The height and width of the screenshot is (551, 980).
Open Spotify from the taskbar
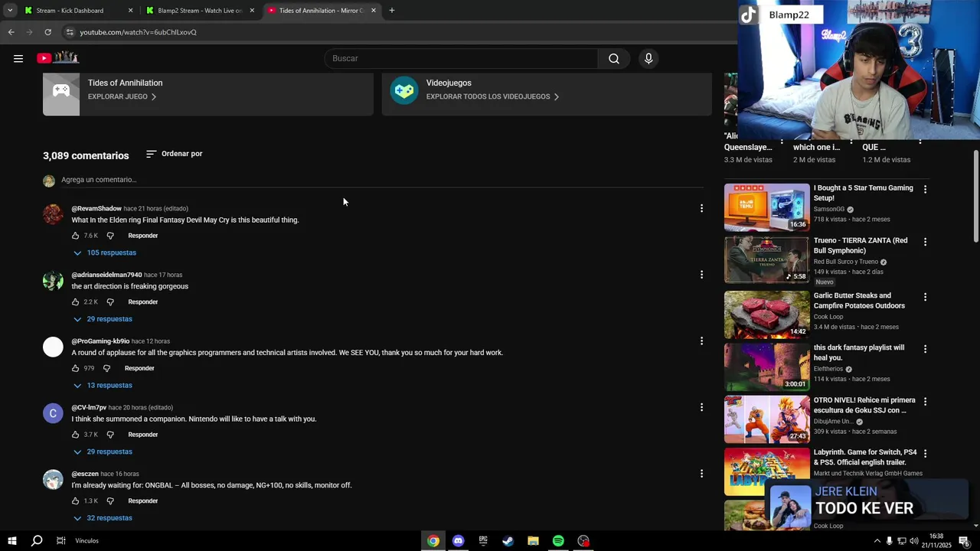(x=558, y=541)
